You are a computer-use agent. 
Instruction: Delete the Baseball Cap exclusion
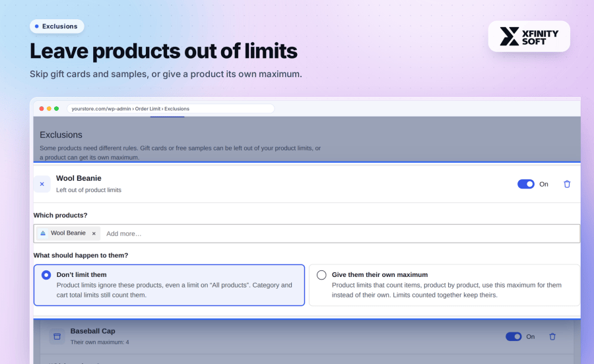(552, 336)
